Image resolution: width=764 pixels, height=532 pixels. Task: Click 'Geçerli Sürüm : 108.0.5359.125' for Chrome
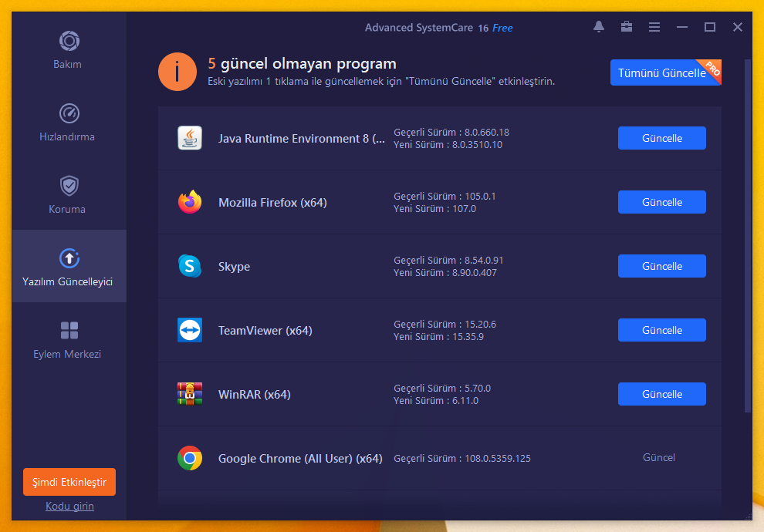(462, 459)
